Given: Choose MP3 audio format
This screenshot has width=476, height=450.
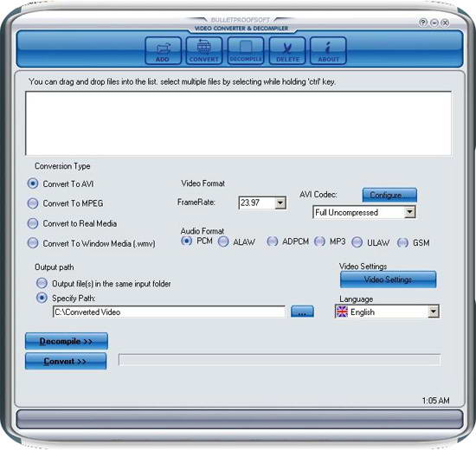Looking at the screenshot, I should 330,241.
